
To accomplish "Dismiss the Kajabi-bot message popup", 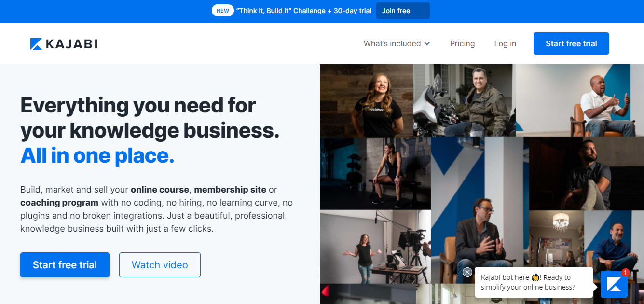I will [x=467, y=272].
